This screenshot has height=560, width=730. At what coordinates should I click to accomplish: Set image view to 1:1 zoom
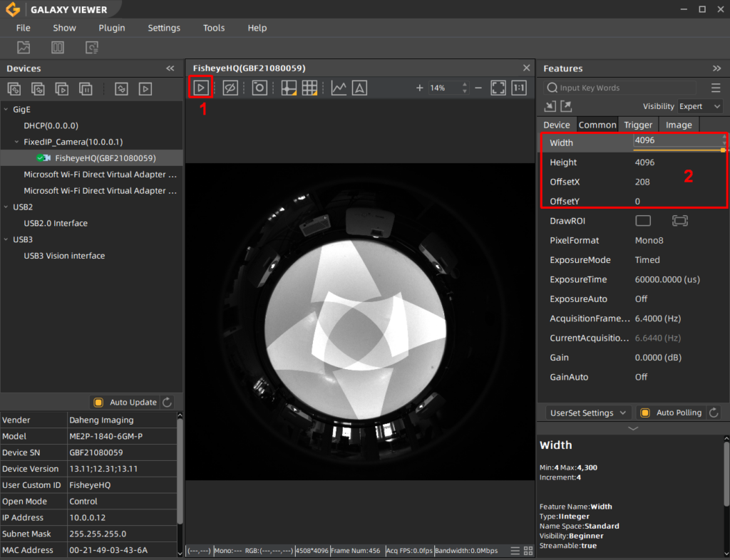[519, 87]
